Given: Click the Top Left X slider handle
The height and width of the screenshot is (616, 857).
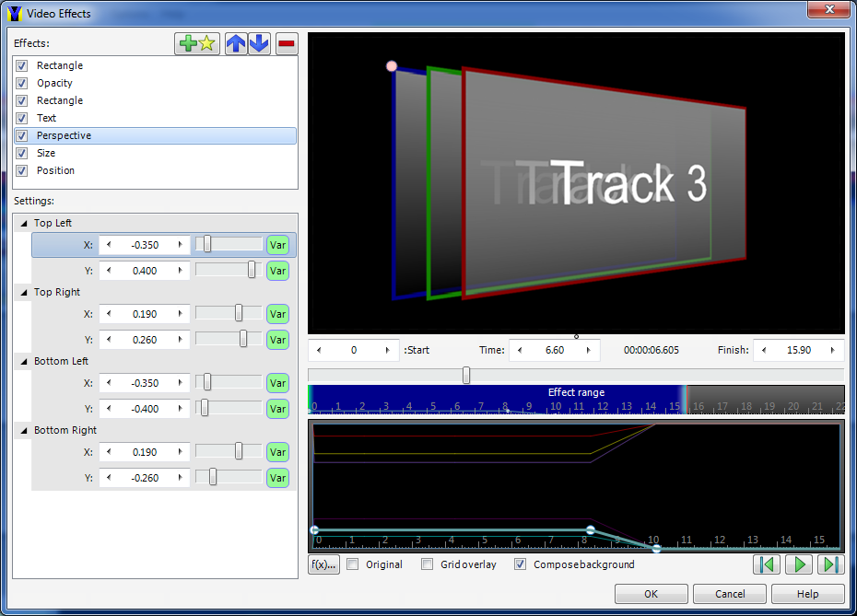Looking at the screenshot, I should (x=207, y=244).
